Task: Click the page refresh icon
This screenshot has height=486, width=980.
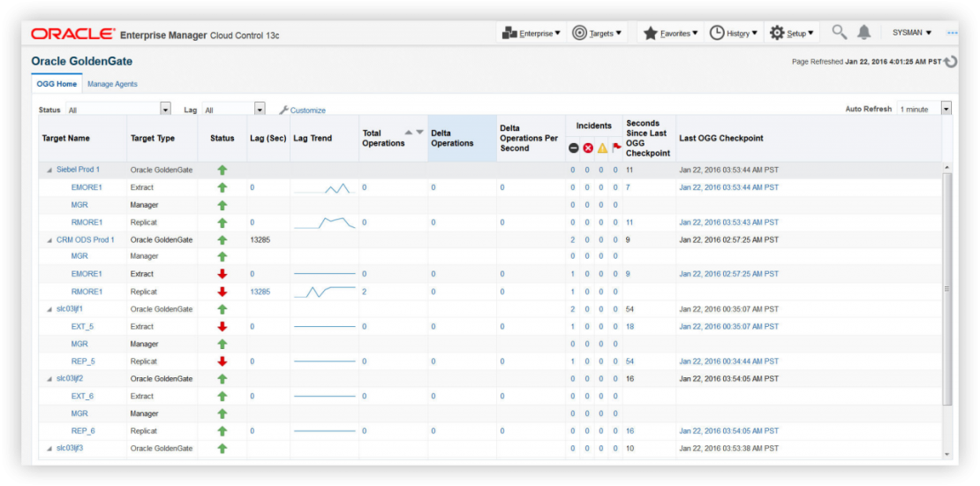Action: (x=950, y=62)
